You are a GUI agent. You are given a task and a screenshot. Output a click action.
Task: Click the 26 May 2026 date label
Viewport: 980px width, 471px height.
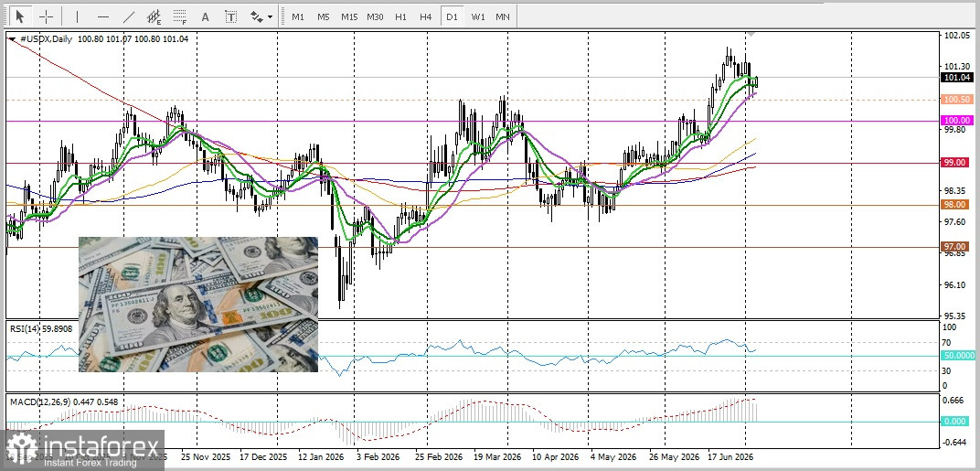tap(673, 457)
